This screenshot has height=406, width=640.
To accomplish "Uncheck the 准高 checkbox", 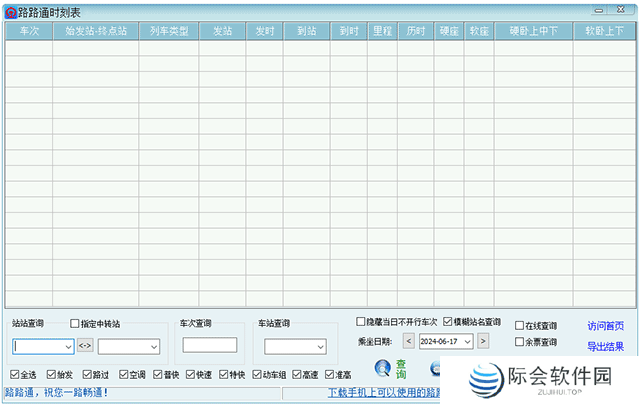I will click(x=329, y=374).
